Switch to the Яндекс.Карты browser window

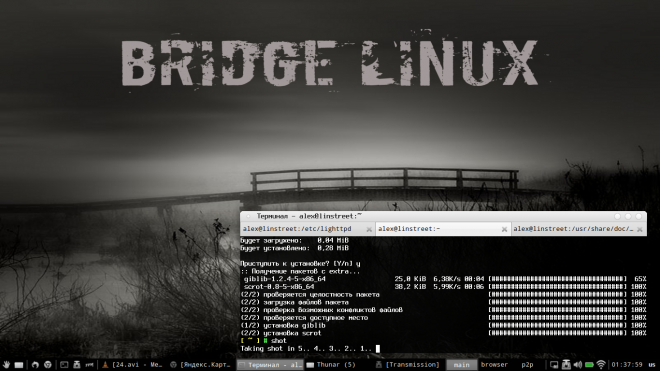click(x=201, y=365)
